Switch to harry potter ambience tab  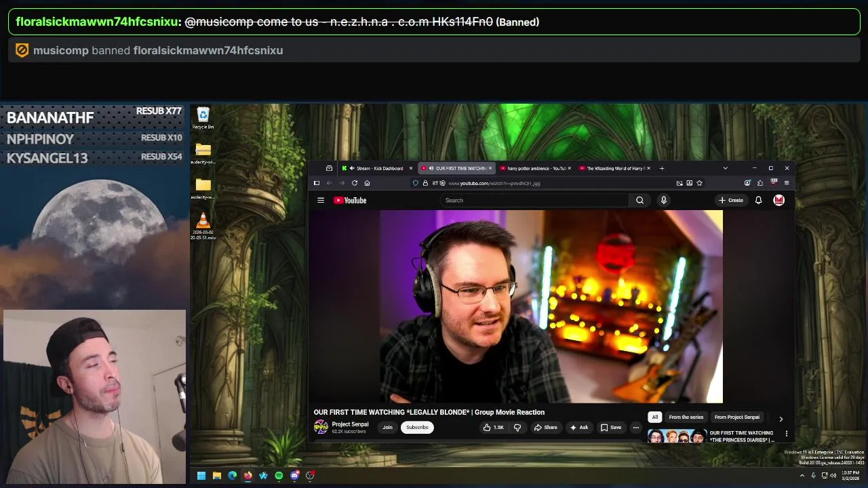click(536, 168)
